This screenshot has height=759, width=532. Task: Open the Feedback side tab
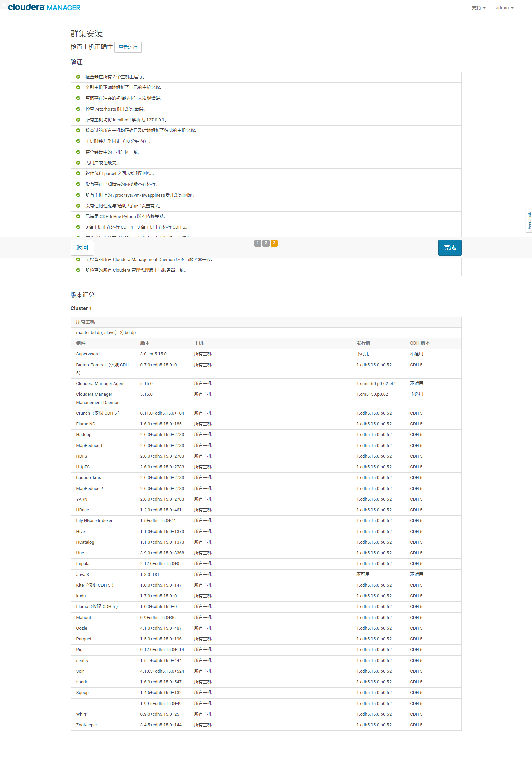pyautogui.click(x=529, y=220)
